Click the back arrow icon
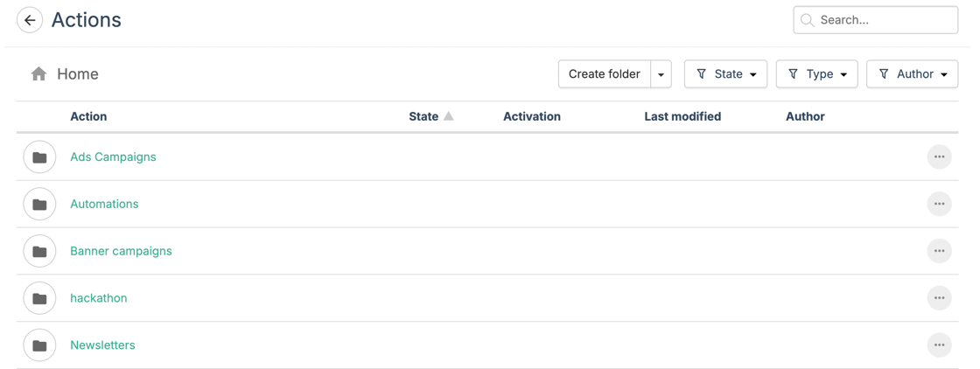 [30, 20]
